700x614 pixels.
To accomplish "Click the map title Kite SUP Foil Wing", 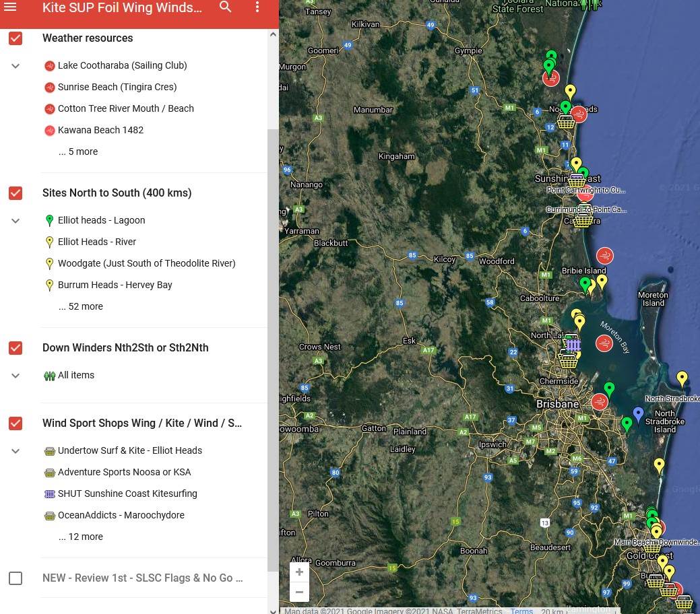I will (x=122, y=7).
